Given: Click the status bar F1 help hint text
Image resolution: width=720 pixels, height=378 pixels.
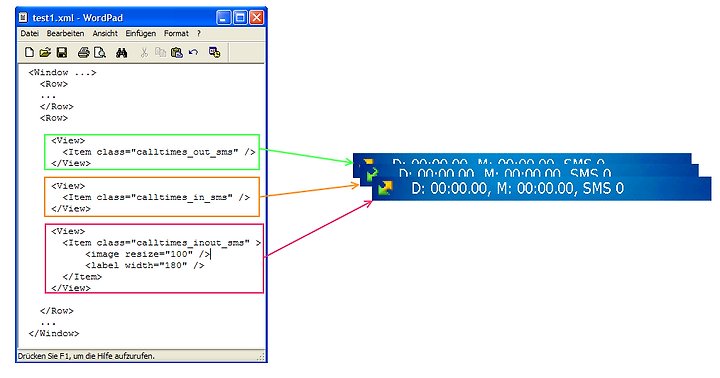Looking at the screenshot, I should [x=86, y=356].
